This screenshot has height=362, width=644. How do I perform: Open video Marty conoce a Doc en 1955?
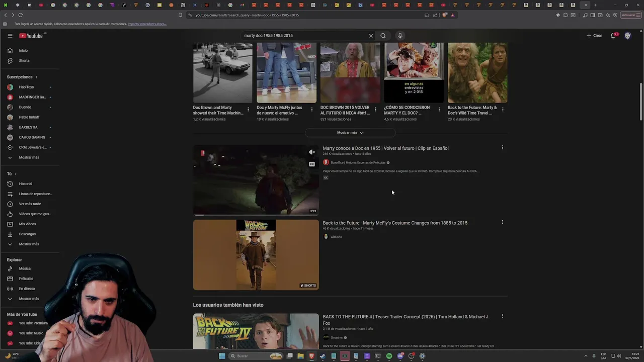(x=385, y=148)
